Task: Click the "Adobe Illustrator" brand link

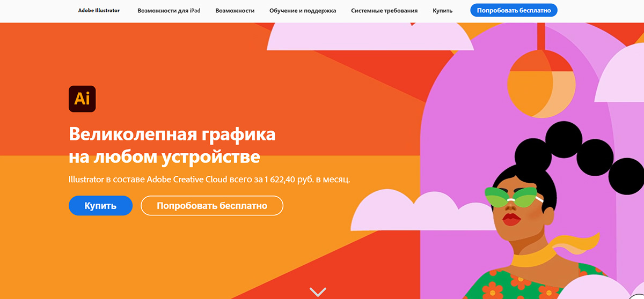Action: pyautogui.click(x=99, y=10)
